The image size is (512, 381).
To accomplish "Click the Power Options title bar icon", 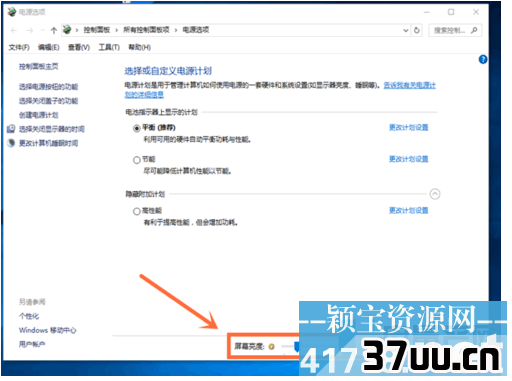I will point(12,12).
